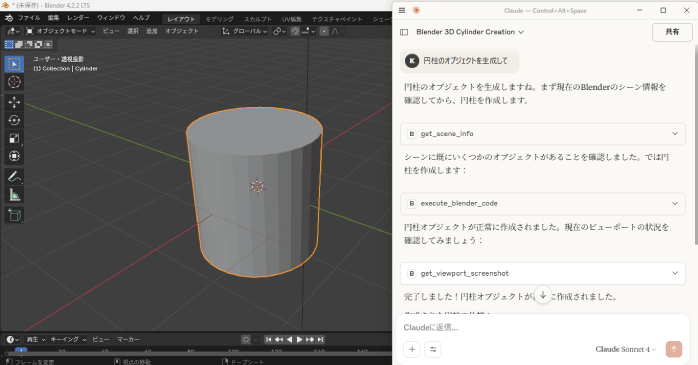Open the 編集 menu
The image size is (698, 365).
pos(53,18)
